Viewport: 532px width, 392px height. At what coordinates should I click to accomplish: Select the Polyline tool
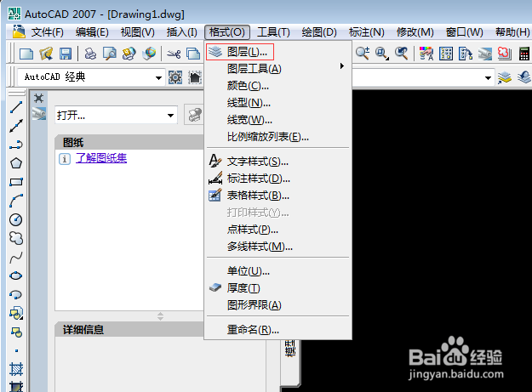15,145
